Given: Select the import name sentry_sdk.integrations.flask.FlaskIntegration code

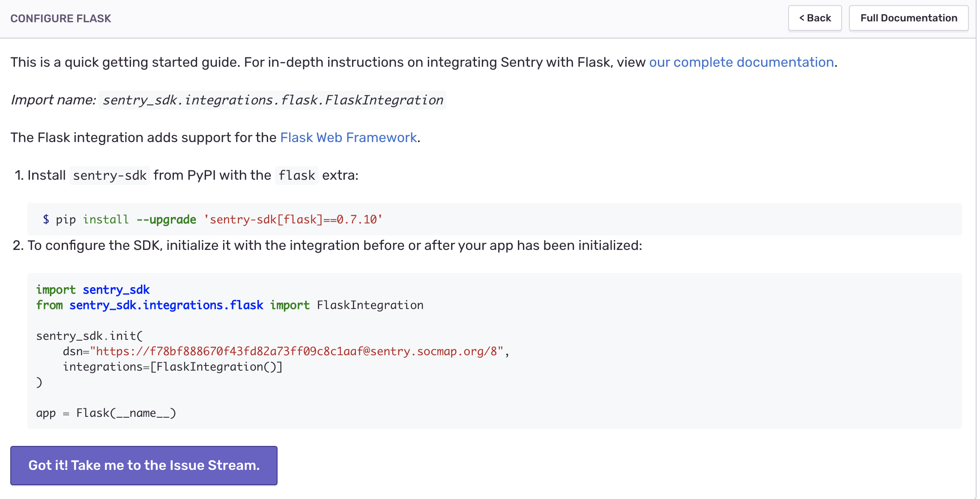Looking at the screenshot, I should coord(272,100).
